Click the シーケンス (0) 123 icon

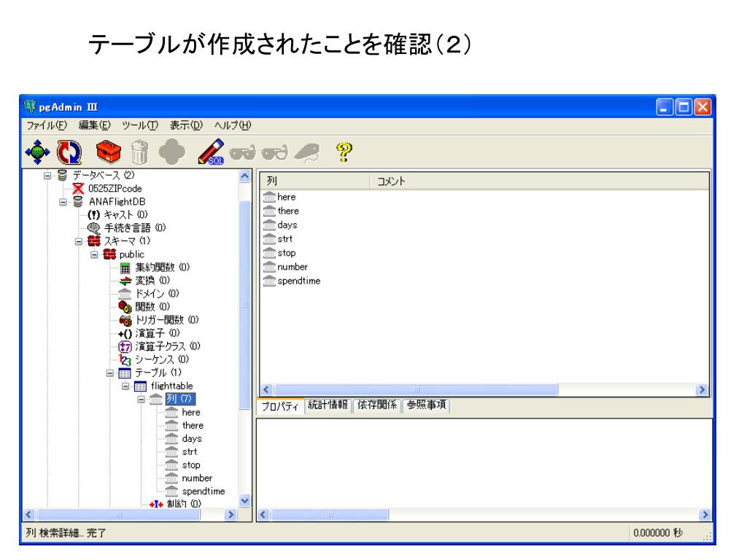tap(125, 359)
